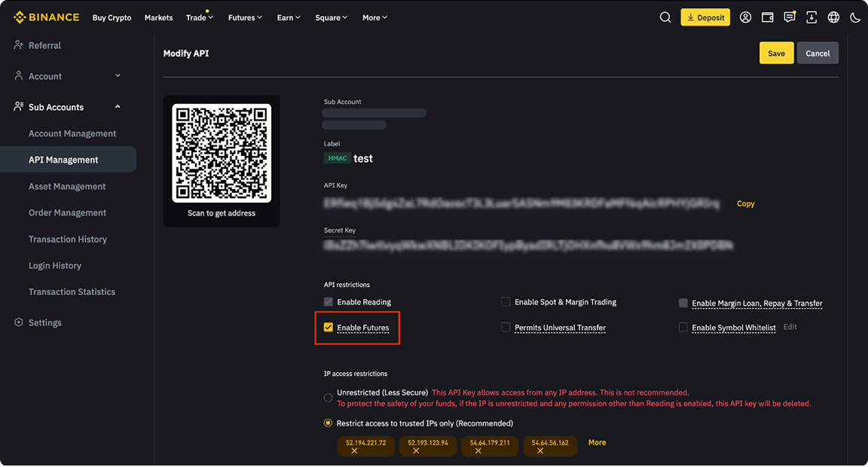Image resolution: width=868 pixels, height=467 pixels.
Task: Open the Trade dropdown menu
Action: (x=199, y=17)
